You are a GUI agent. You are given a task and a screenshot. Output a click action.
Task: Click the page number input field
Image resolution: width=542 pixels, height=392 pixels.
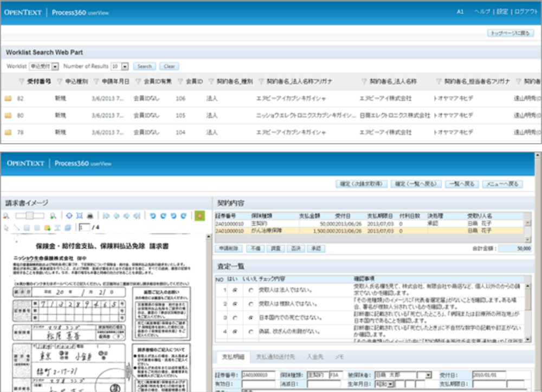[84, 227]
